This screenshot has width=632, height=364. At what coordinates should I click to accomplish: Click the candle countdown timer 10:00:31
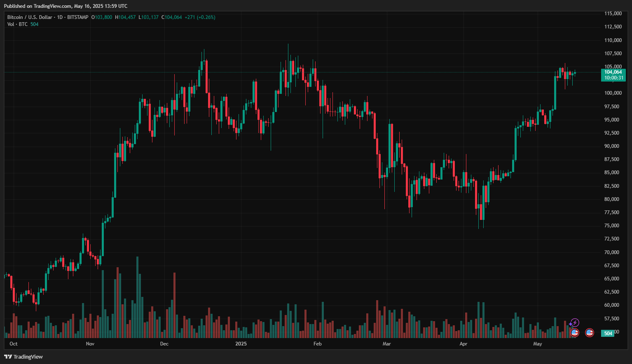tap(613, 78)
